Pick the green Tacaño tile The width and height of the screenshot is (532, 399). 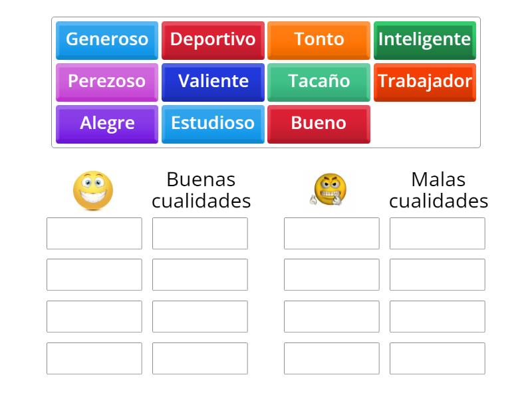coord(319,81)
